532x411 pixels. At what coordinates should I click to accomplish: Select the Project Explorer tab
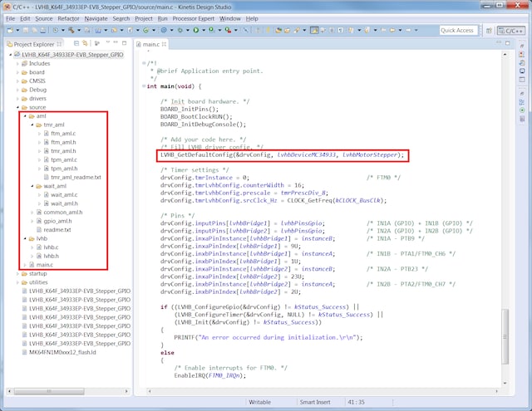[x=35, y=43]
